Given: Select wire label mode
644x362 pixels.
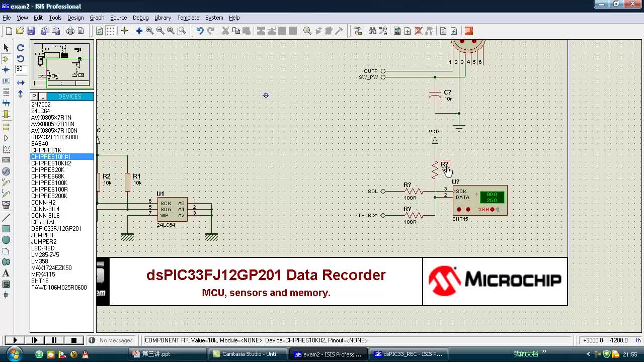Looking at the screenshot, I should 6,81.
